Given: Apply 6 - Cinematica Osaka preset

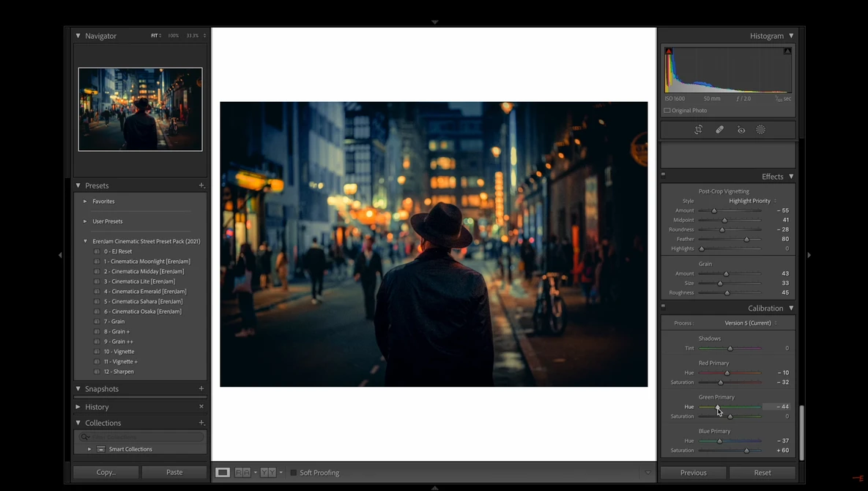Looking at the screenshot, I should (143, 311).
